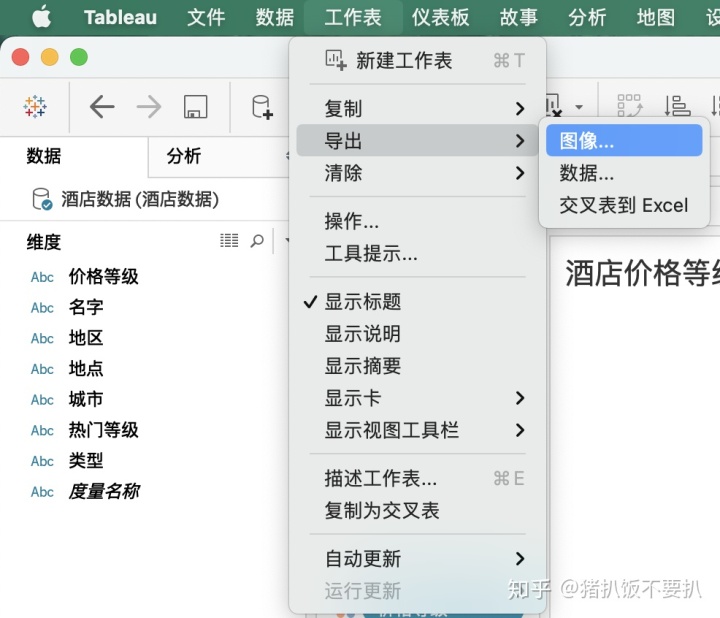Choose 交叉表到 Excel export option

point(624,205)
